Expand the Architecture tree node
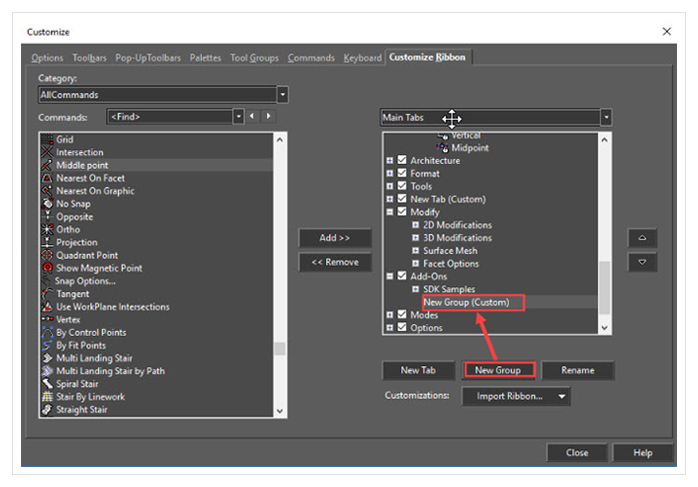 pos(390,160)
